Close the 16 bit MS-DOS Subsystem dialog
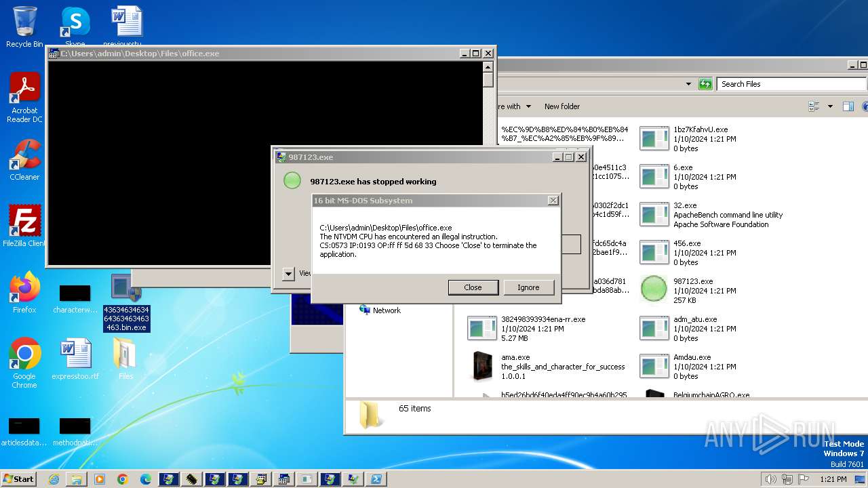This screenshot has width=868, height=488. click(553, 201)
